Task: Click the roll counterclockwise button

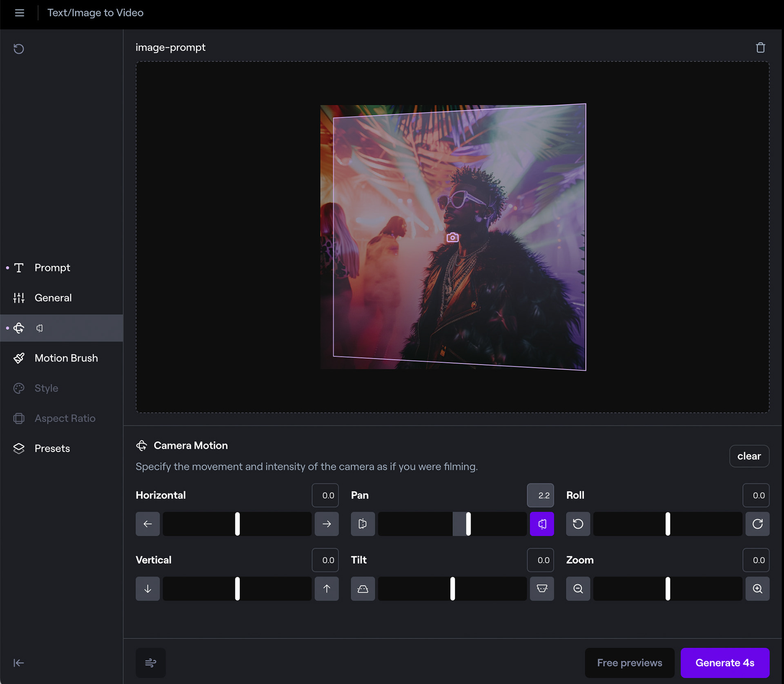Action: (x=578, y=524)
